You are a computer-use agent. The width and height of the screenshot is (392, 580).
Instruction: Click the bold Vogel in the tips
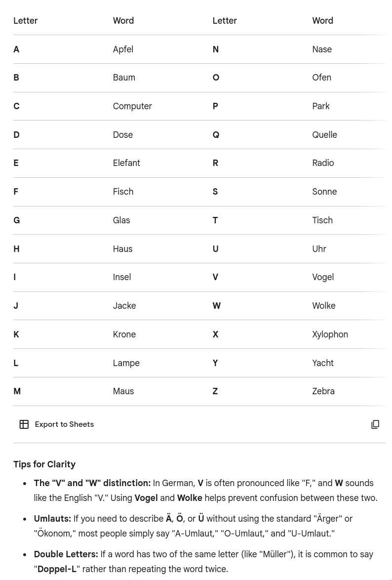(146, 498)
